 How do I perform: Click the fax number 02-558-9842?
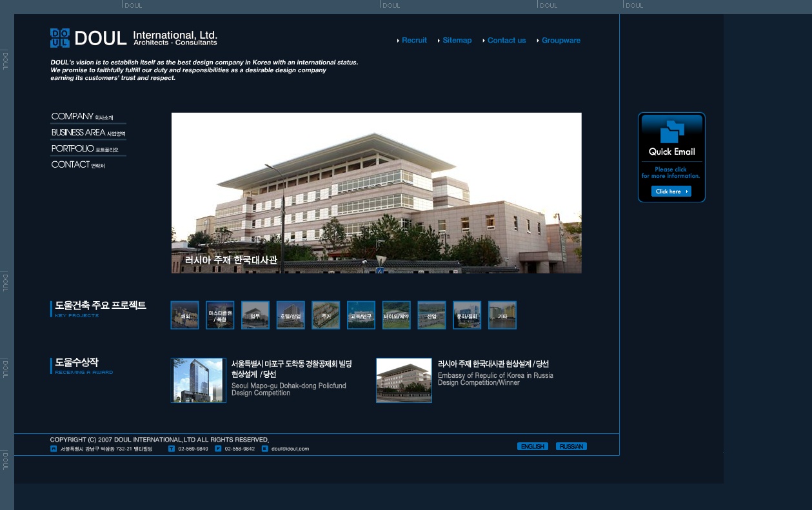[x=240, y=449]
